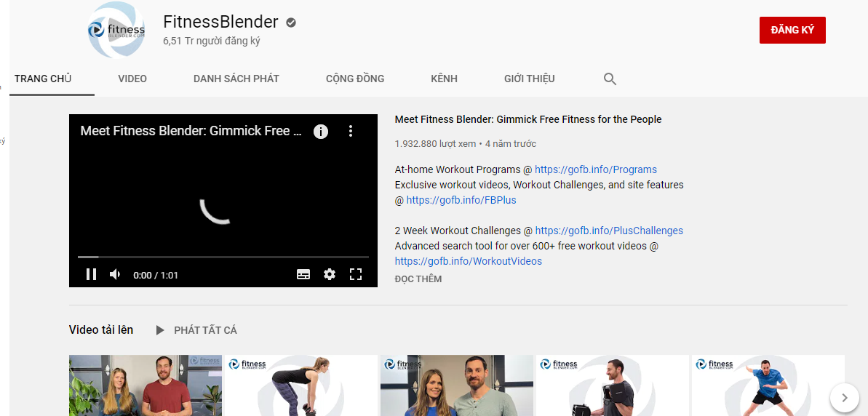Click the loading spinner in video player
Viewport: 868px width, 416px height.
tap(215, 212)
